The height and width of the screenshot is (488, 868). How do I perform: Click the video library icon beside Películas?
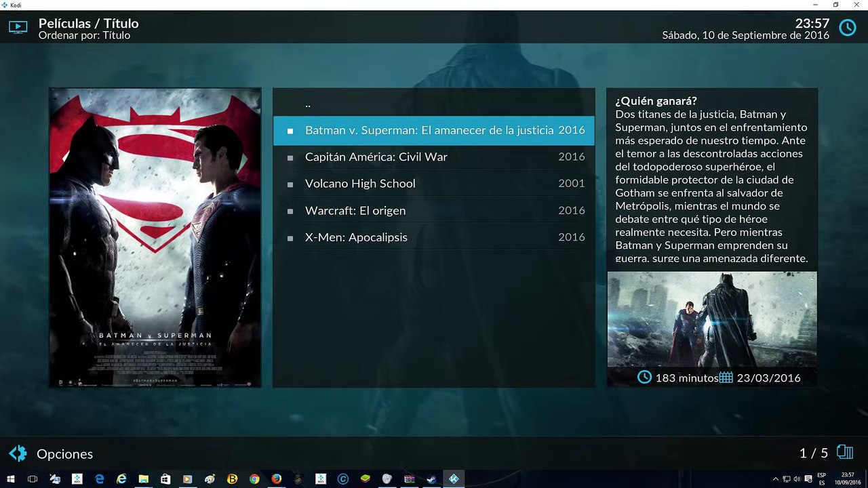pyautogui.click(x=18, y=27)
